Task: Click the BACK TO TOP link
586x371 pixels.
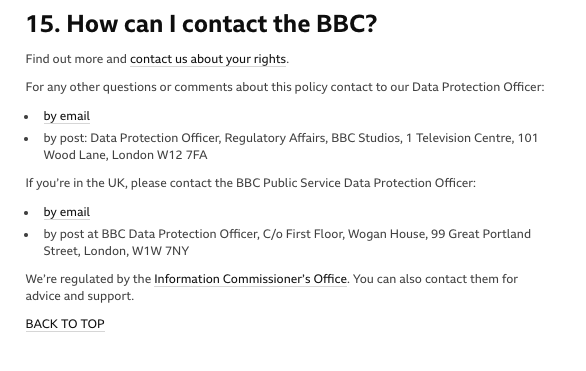Action: coord(65,324)
